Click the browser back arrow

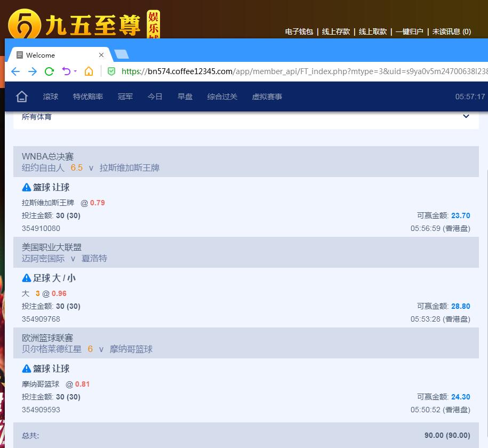click(x=15, y=71)
